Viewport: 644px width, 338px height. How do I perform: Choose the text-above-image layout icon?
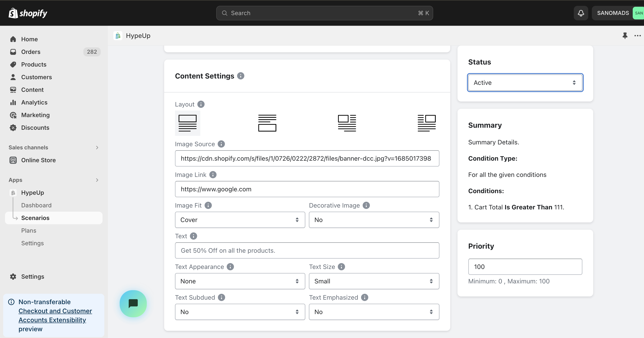point(267,123)
